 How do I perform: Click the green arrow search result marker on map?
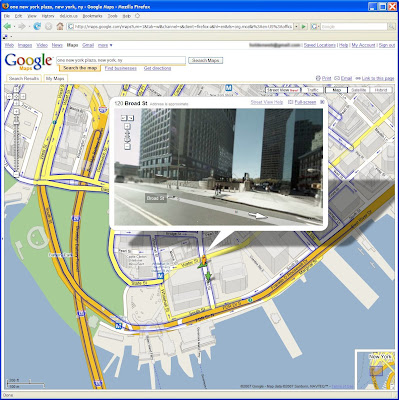[208, 277]
